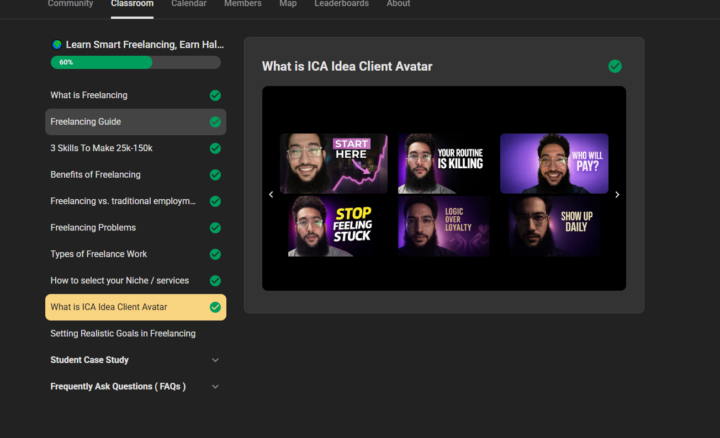The height and width of the screenshot is (438, 720).
Task: Open the Leaderboards tab
Action: pyautogui.click(x=342, y=4)
